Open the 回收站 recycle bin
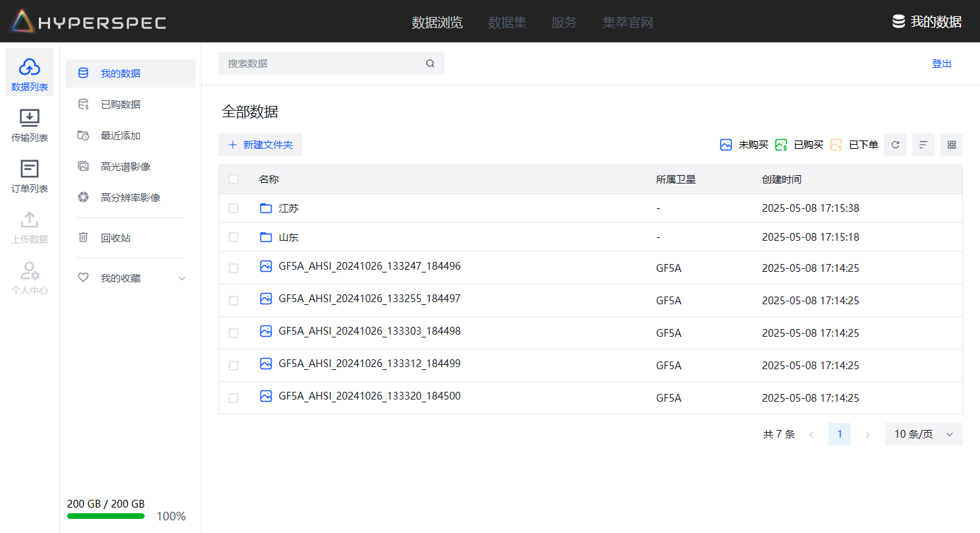Image resolution: width=980 pixels, height=533 pixels. [x=116, y=238]
